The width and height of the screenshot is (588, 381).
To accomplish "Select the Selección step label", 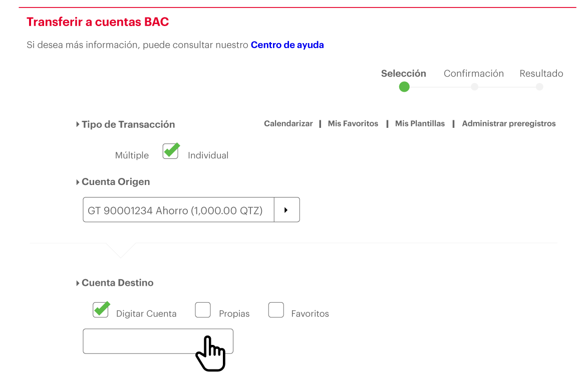I will tap(404, 73).
